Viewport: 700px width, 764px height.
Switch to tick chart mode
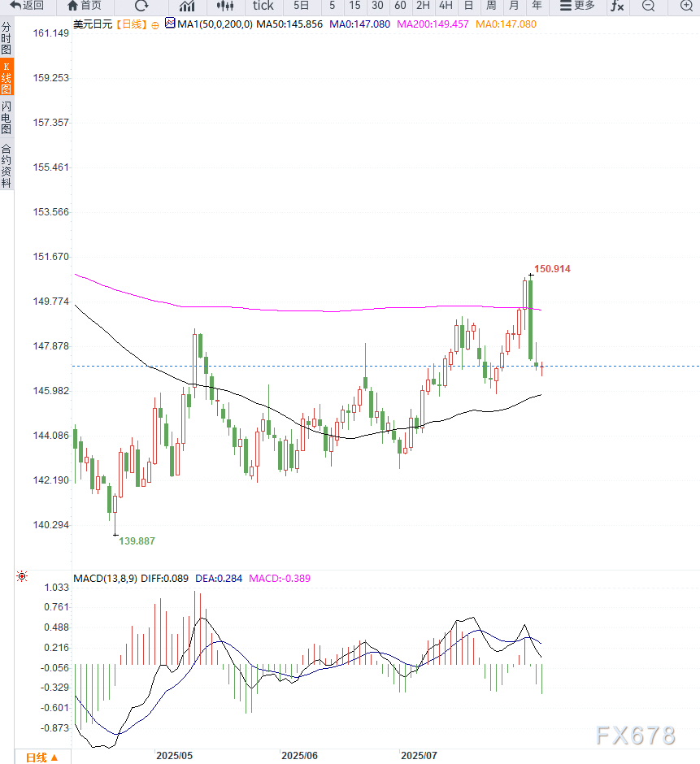click(263, 6)
